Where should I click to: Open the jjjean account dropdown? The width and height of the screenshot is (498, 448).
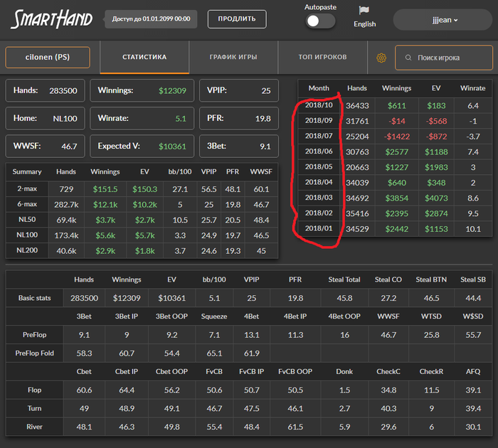(x=441, y=20)
